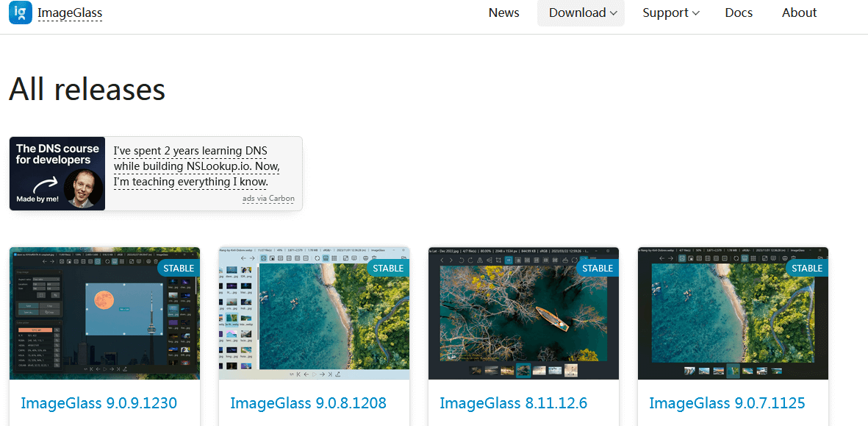868x426 pixels.
Task: Go to the News page
Action: tap(503, 13)
